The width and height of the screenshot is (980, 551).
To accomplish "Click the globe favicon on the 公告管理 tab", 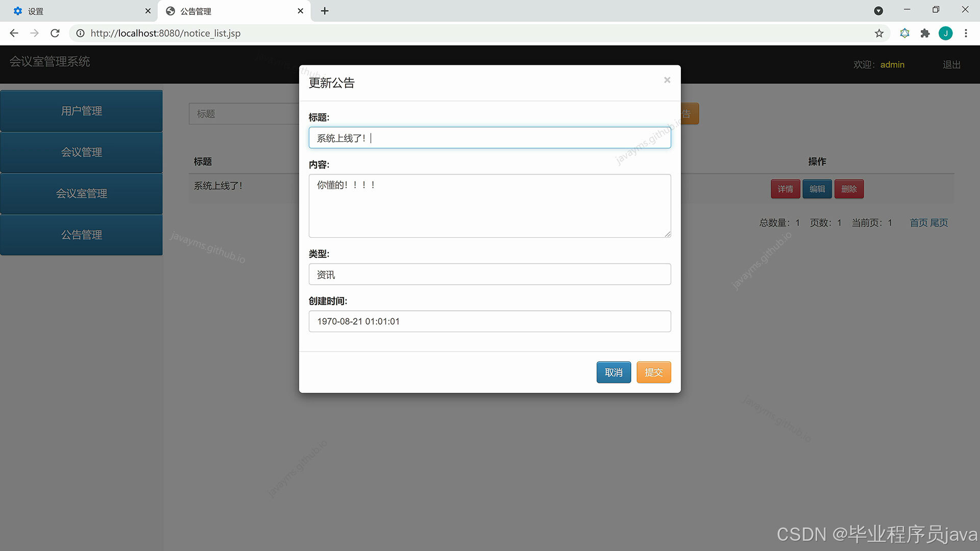I will 170,11.
